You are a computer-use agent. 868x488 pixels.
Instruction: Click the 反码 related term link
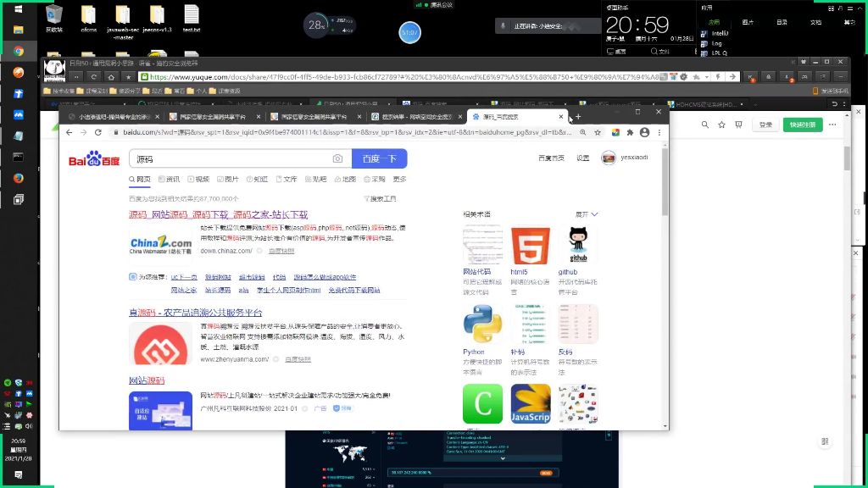pyautogui.click(x=565, y=352)
